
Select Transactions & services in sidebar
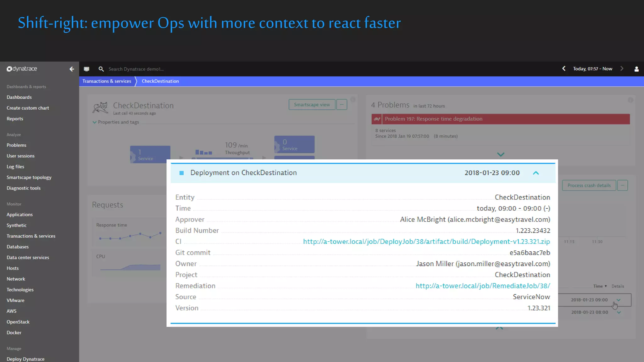pyautogui.click(x=31, y=236)
